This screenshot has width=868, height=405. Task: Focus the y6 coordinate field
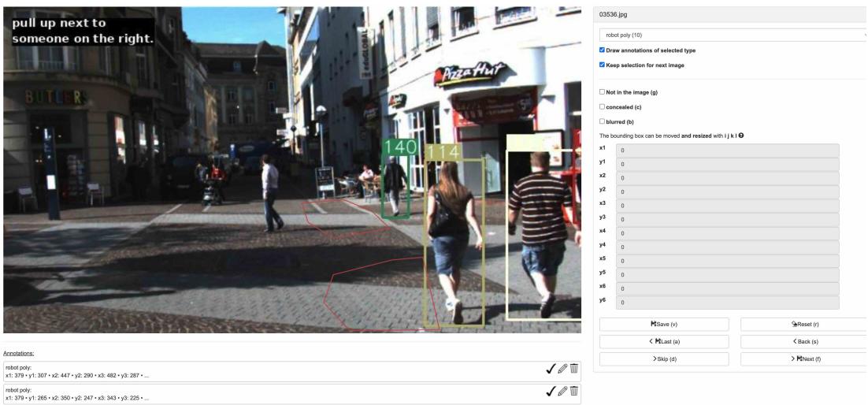pos(727,303)
